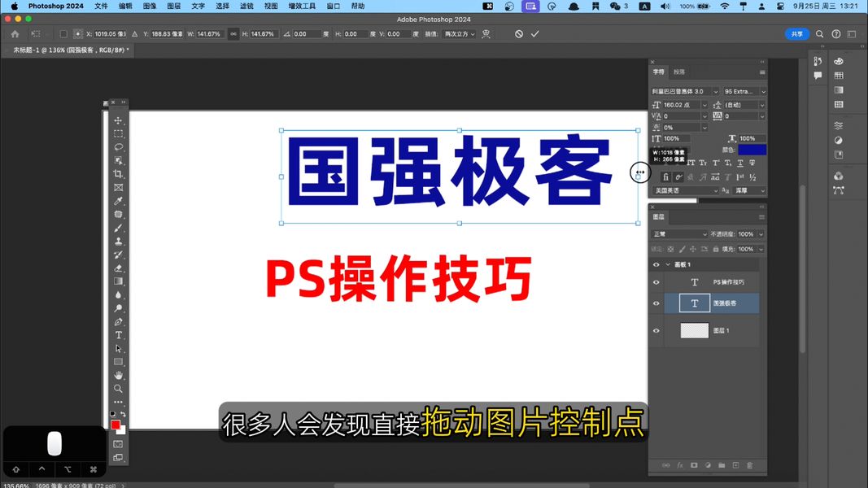Select the Horizontal Type tool
Viewport: 868px width, 488px height.
tap(118, 335)
